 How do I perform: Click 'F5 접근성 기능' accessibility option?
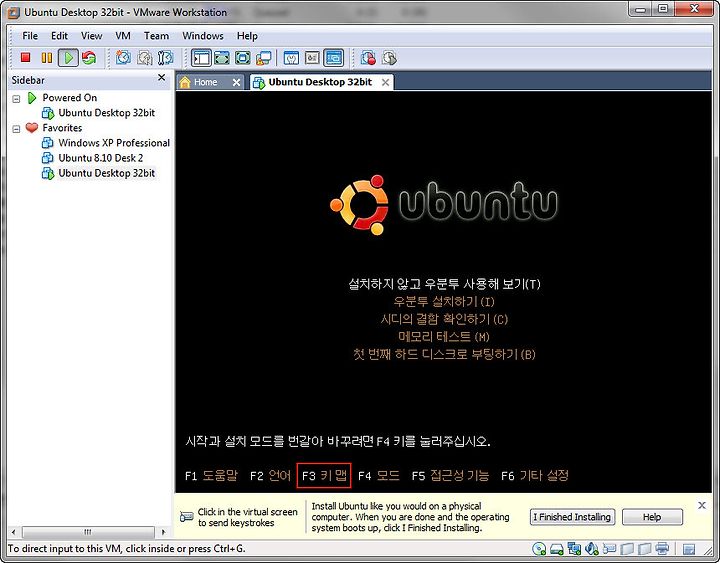(x=450, y=475)
